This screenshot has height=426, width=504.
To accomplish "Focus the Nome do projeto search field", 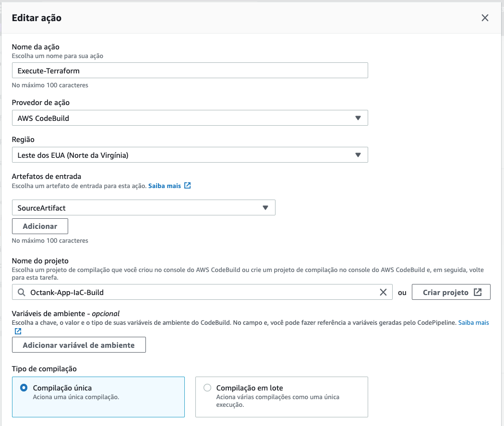I will click(x=202, y=292).
